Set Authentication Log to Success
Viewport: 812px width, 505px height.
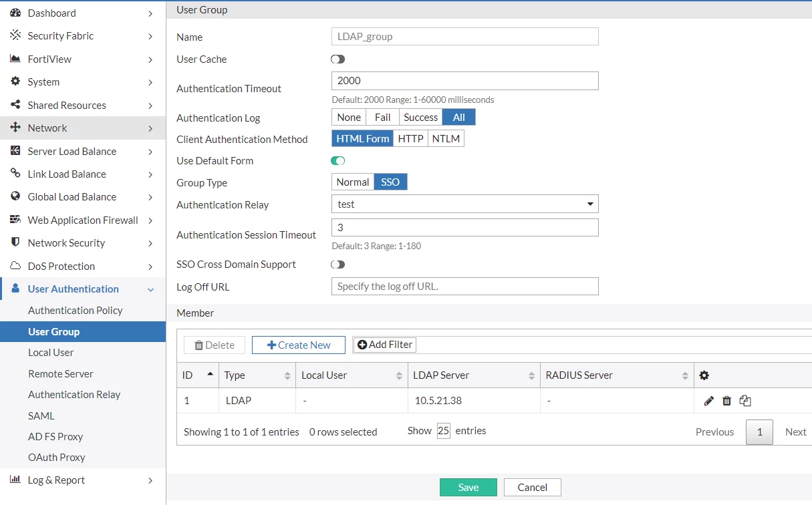click(421, 118)
